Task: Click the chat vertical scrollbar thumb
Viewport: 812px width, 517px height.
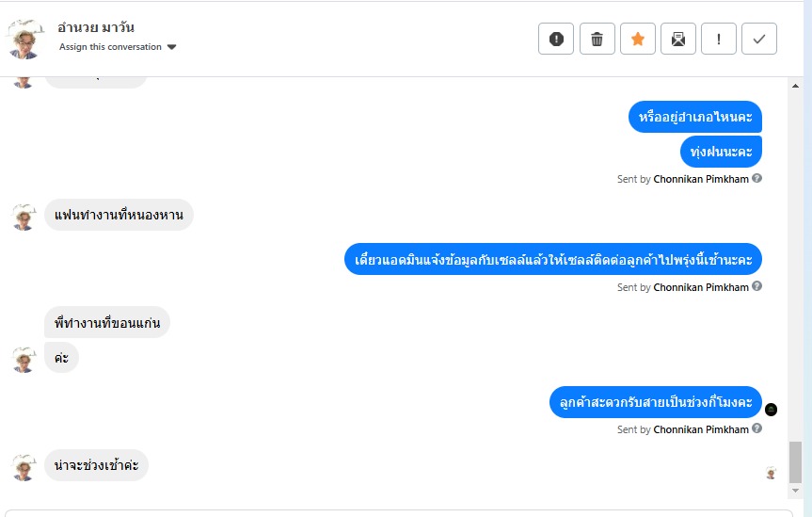Action: [x=796, y=461]
